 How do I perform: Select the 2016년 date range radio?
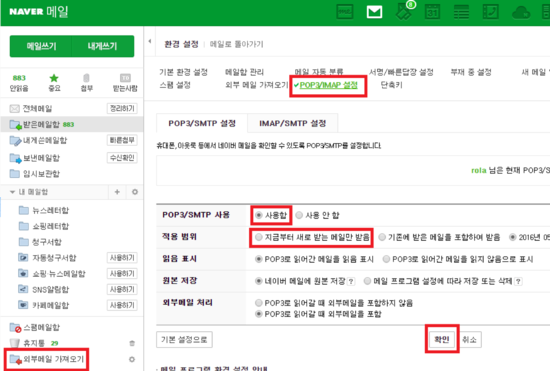pos(513,237)
